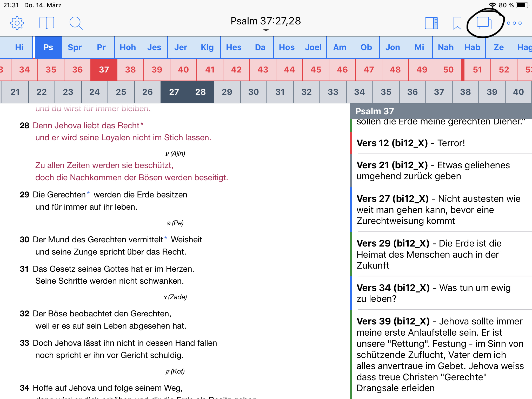Select verse 29 in the verse bar
The width and height of the screenshot is (532, 399).
(x=227, y=92)
